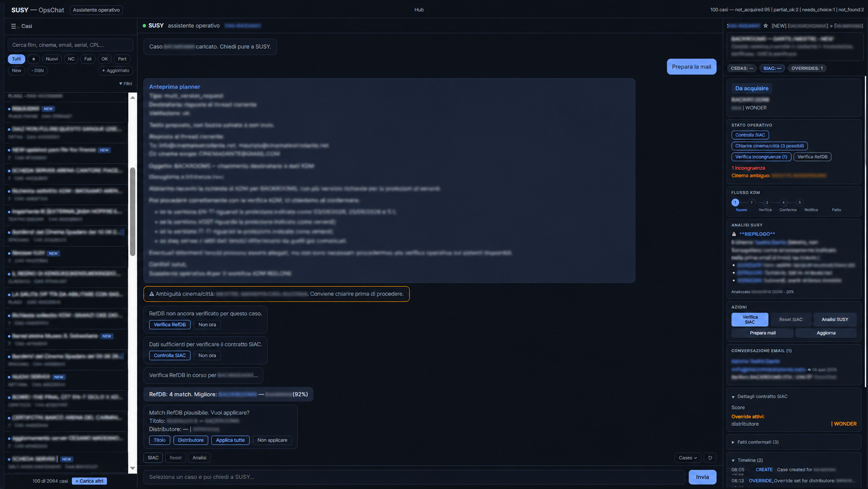Toggle the Fall filter chip
The image size is (868, 489).
click(x=88, y=59)
